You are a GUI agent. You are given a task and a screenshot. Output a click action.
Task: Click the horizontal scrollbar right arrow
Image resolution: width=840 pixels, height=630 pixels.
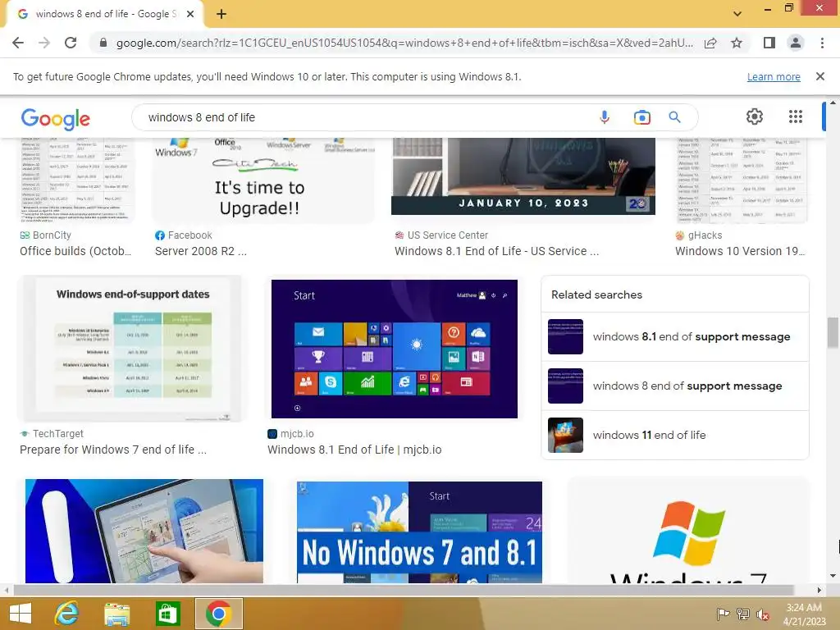click(x=819, y=590)
